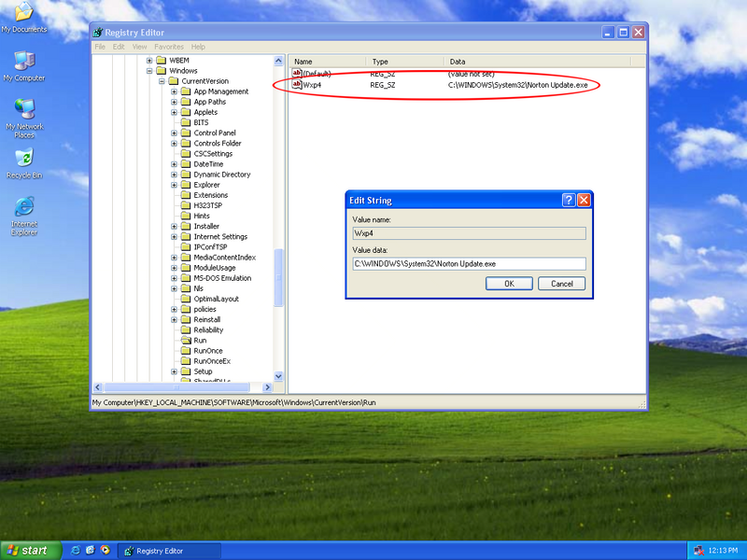Click the Edit String help question button

click(x=569, y=200)
